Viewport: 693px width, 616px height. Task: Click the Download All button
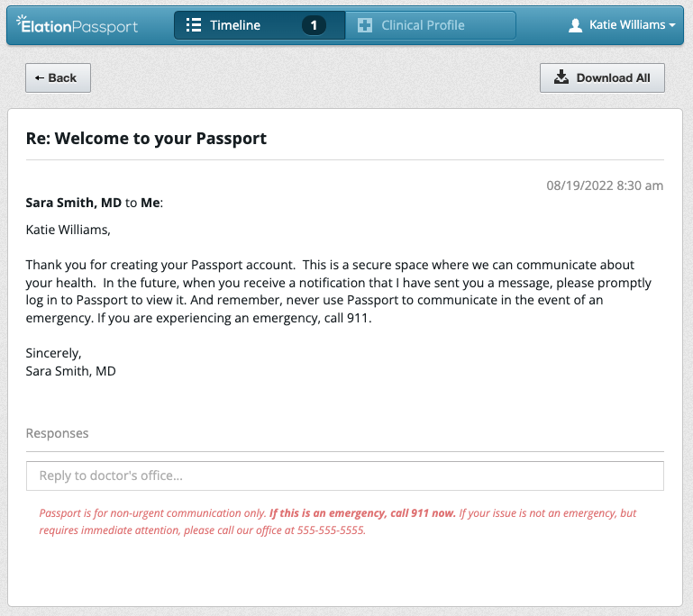pyautogui.click(x=602, y=77)
